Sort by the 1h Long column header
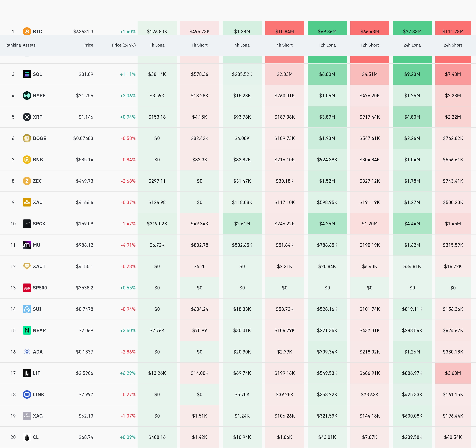 (x=157, y=45)
